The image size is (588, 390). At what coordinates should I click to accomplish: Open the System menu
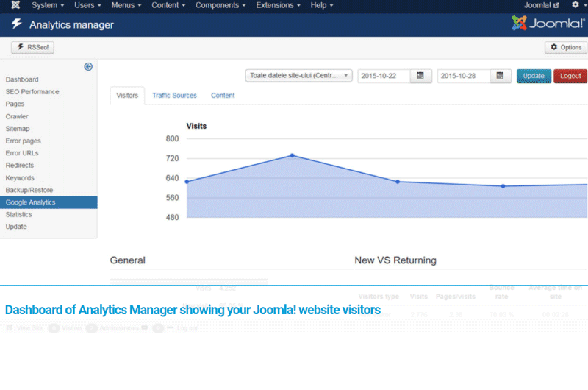pos(48,5)
